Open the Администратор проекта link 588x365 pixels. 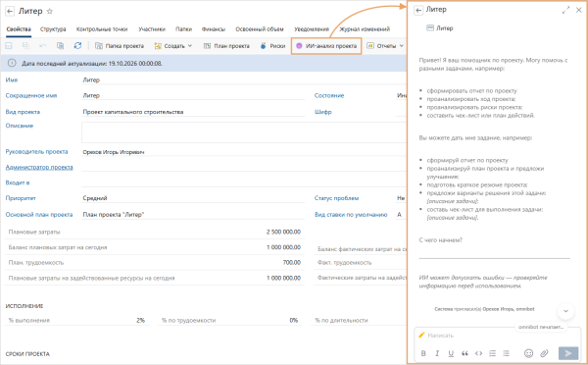click(x=39, y=167)
